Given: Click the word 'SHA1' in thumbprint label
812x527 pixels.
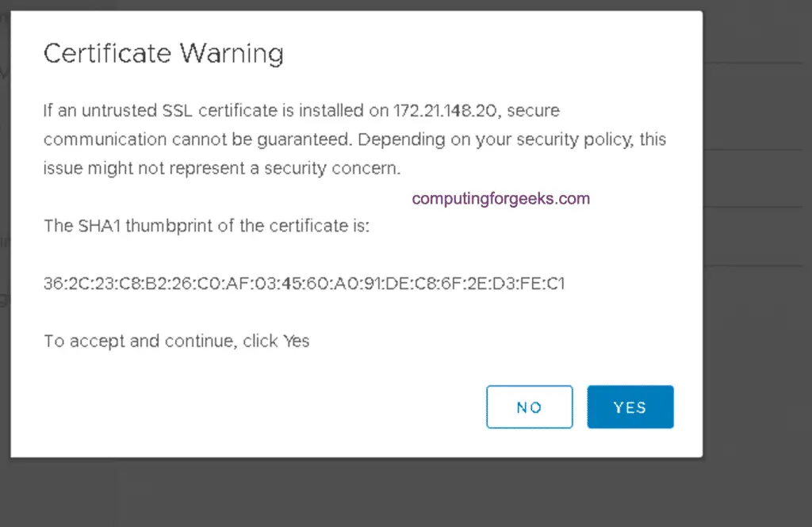Looking at the screenshot, I should (99, 226).
